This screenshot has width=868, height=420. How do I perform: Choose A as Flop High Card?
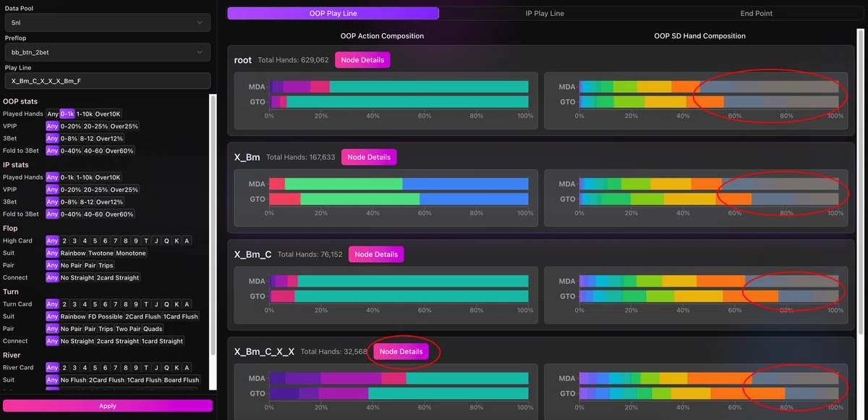(187, 241)
